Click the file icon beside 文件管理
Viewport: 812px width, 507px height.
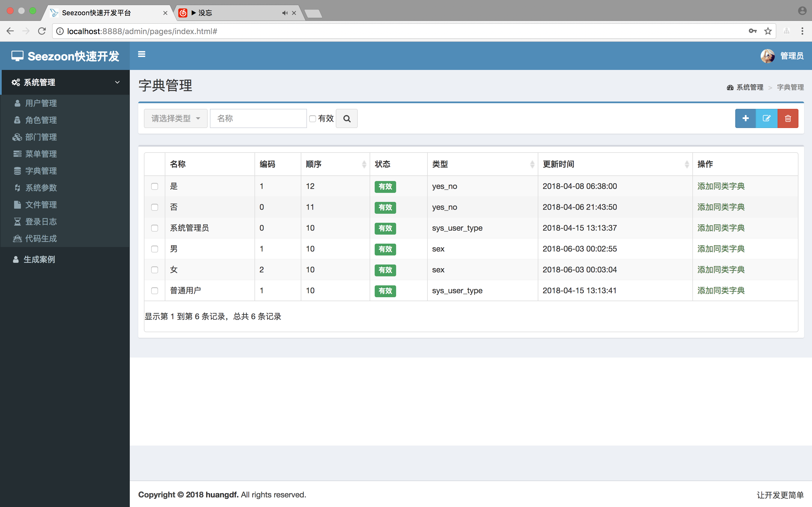(x=17, y=205)
